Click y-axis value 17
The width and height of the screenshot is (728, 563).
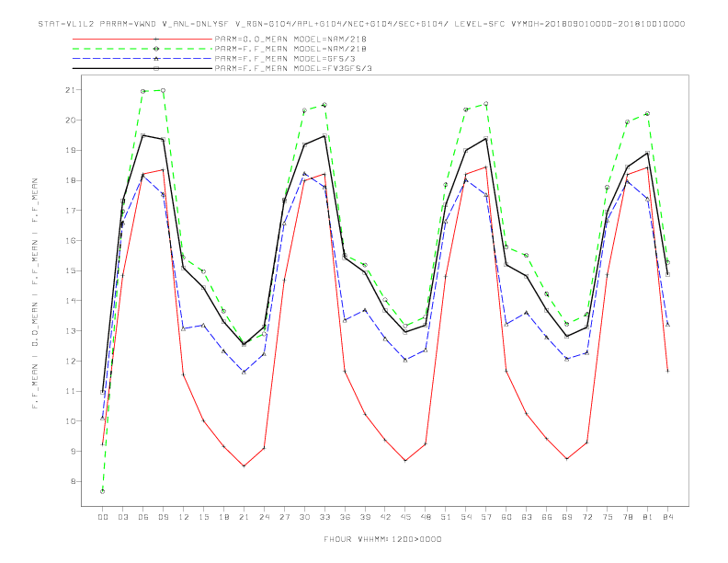click(71, 211)
